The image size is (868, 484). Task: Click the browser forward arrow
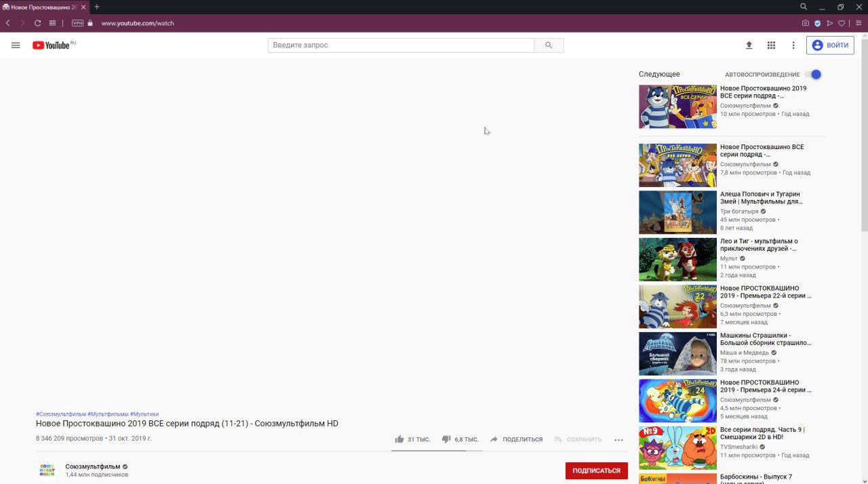click(x=22, y=23)
